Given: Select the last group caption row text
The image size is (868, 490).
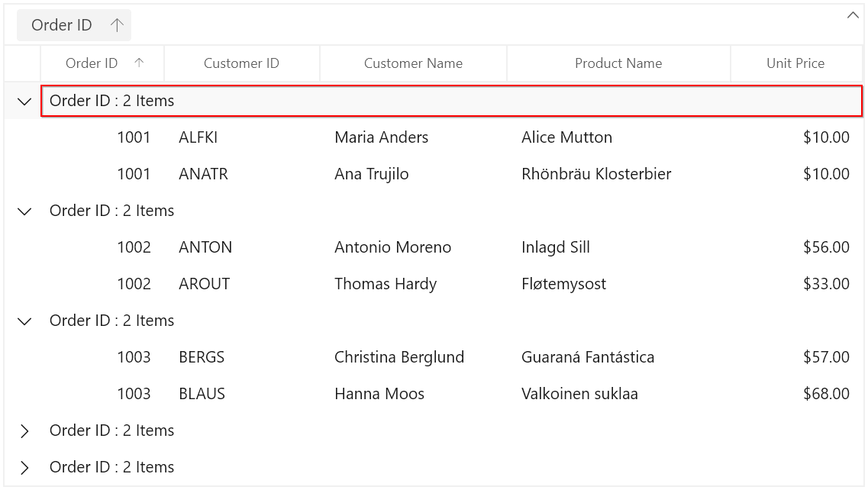Looking at the screenshot, I should 111,467.
